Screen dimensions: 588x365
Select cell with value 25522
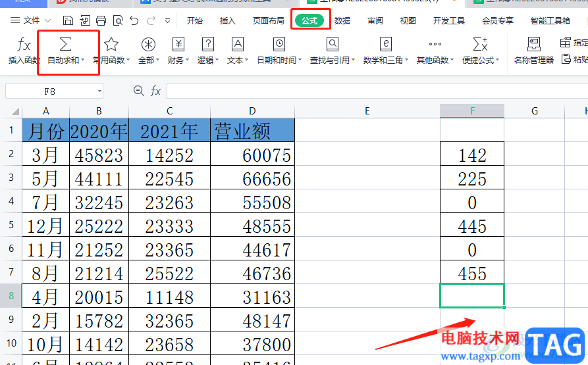click(169, 272)
